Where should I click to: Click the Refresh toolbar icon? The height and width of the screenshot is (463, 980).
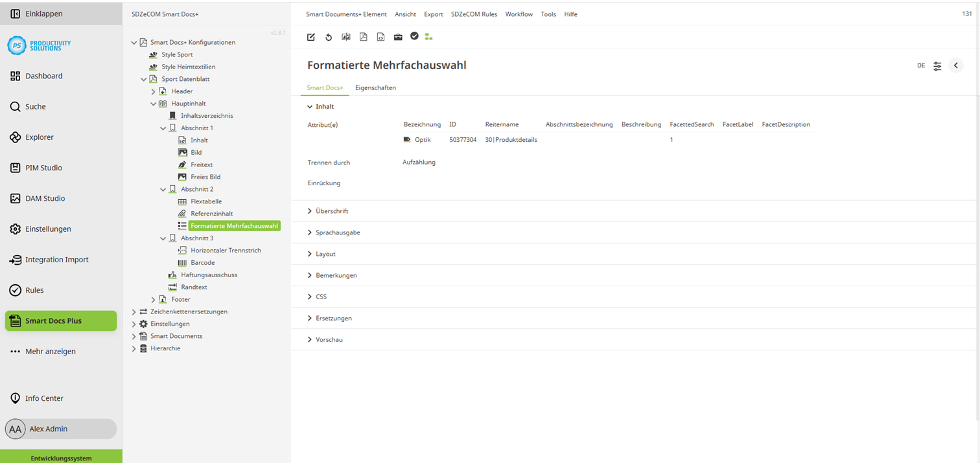coord(329,36)
